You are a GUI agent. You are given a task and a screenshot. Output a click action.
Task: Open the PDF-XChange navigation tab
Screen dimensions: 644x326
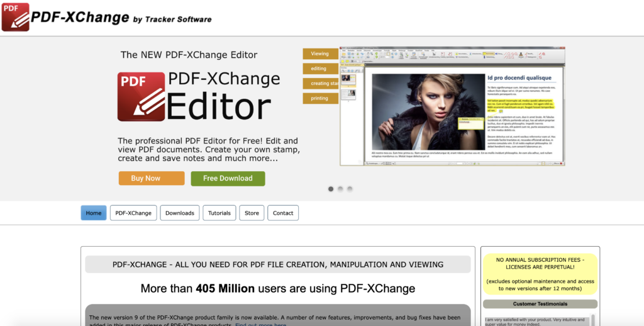pyautogui.click(x=133, y=213)
